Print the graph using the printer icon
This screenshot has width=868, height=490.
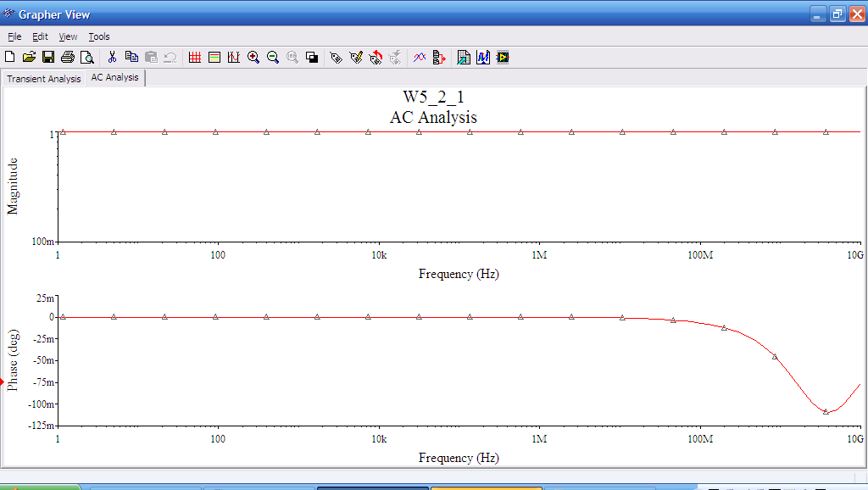click(x=68, y=57)
